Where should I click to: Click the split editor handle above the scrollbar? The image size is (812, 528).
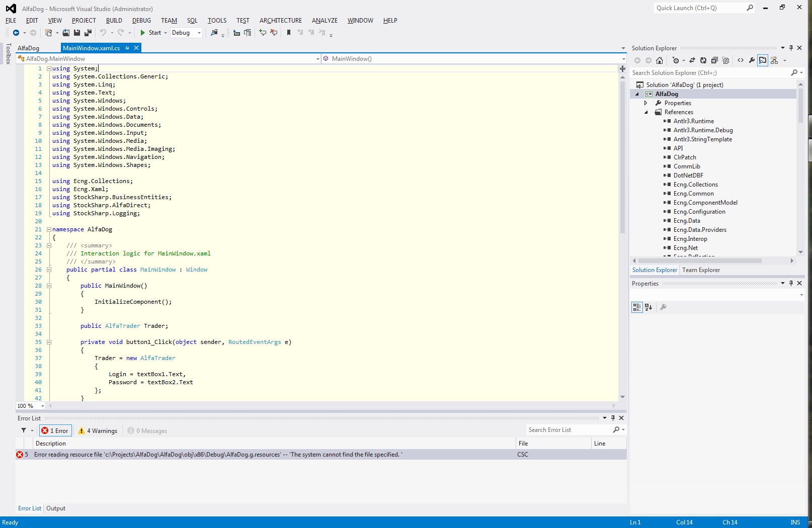click(x=622, y=68)
